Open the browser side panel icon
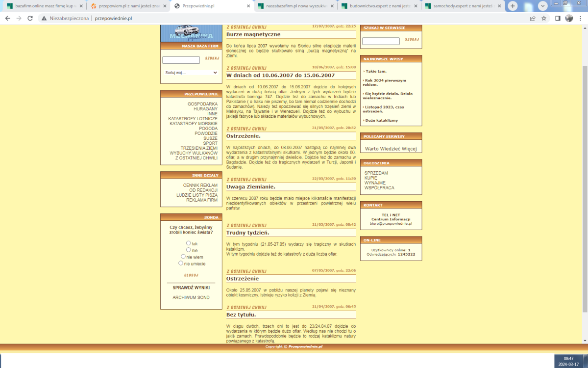The width and height of the screenshot is (588, 368). pos(558,18)
